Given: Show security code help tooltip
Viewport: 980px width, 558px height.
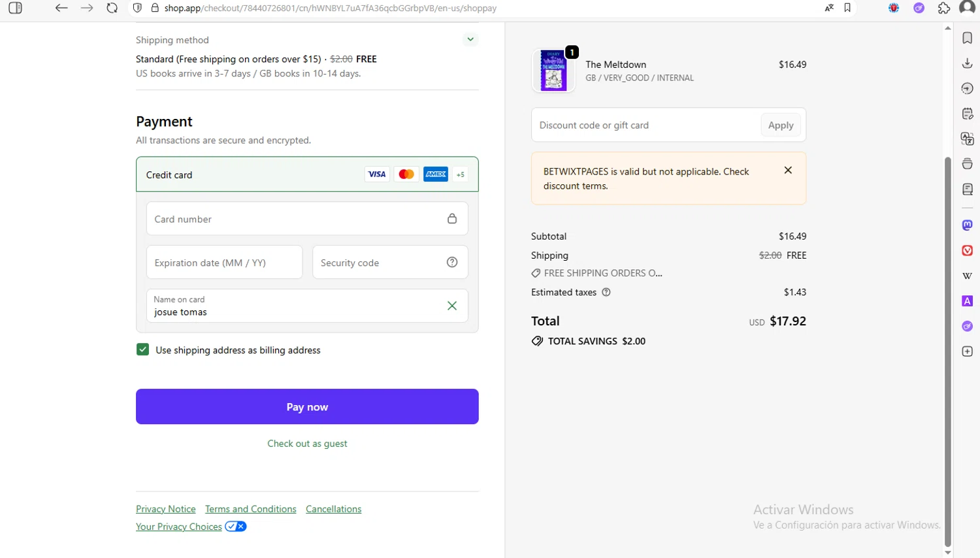Looking at the screenshot, I should pyautogui.click(x=452, y=262).
